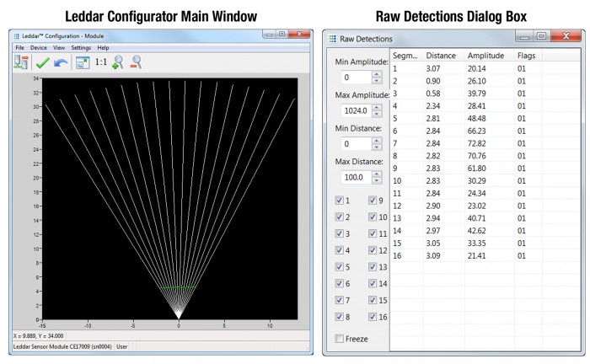Sort table by Amplitude column header
This screenshot has width=590, height=364.
[485, 56]
